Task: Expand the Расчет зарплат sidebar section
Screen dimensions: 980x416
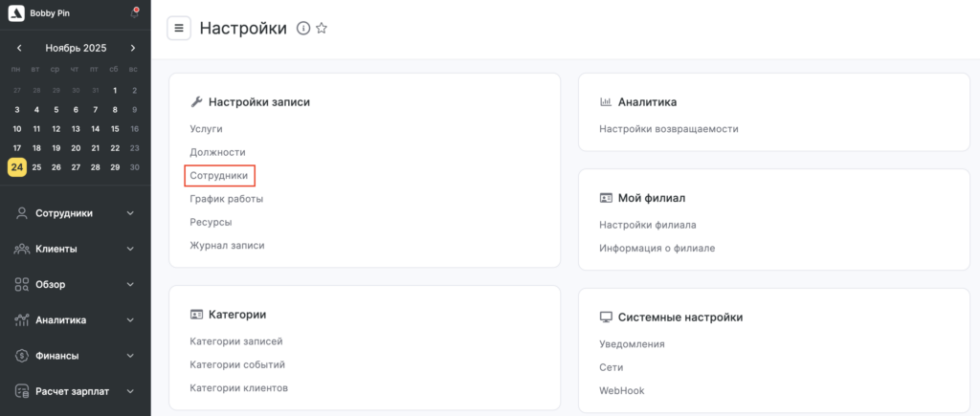Action: click(x=130, y=391)
